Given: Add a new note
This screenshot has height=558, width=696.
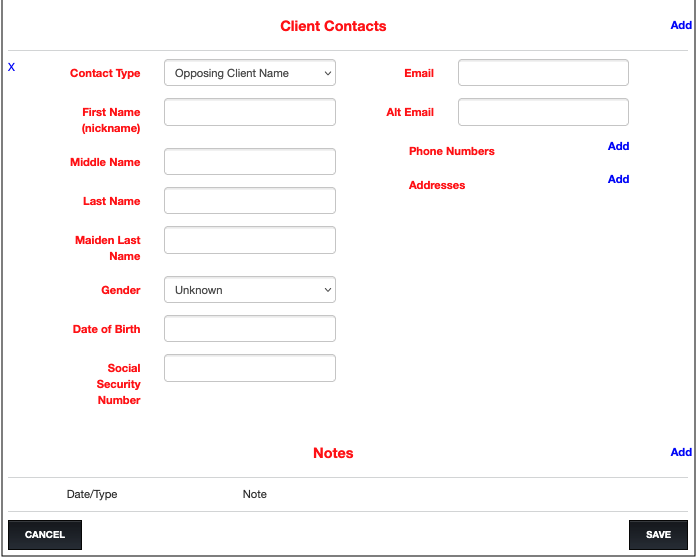Looking at the screenshot, I should click(680, 452).
